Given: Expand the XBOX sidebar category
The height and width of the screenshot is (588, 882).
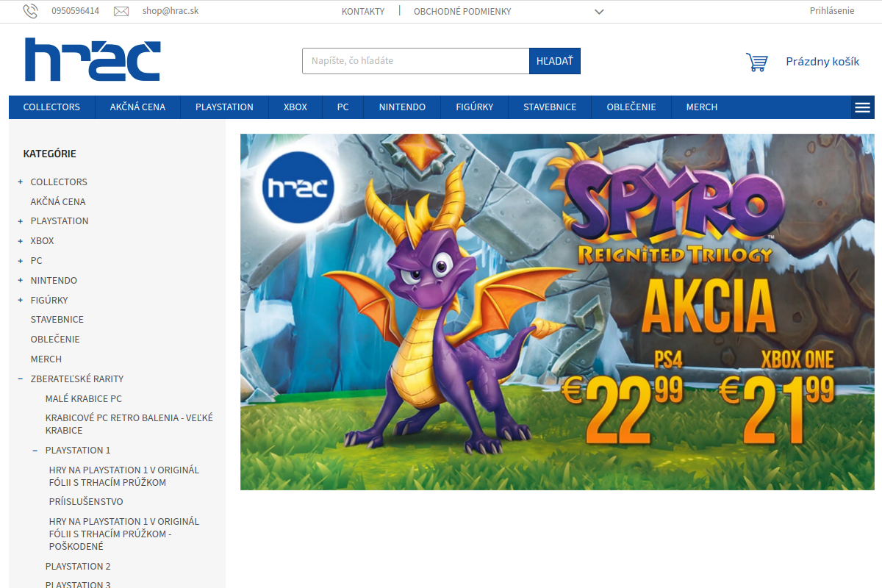Looking at the screenshot, I should 21,240.
